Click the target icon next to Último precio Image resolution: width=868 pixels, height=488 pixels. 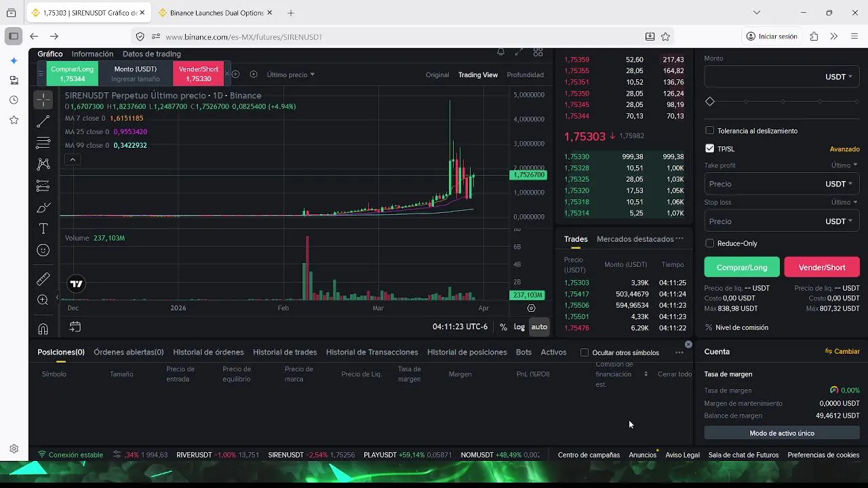[254, 75]
